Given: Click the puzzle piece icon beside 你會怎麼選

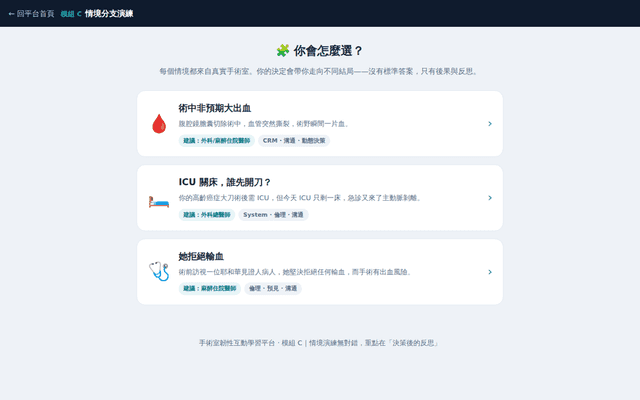Looking at the screenshot, I should (x=282, y=51).
